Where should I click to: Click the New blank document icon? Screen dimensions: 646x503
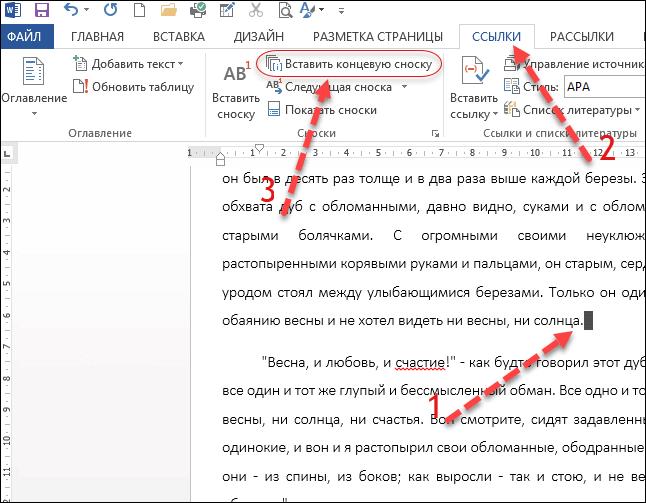click(140, 11)
